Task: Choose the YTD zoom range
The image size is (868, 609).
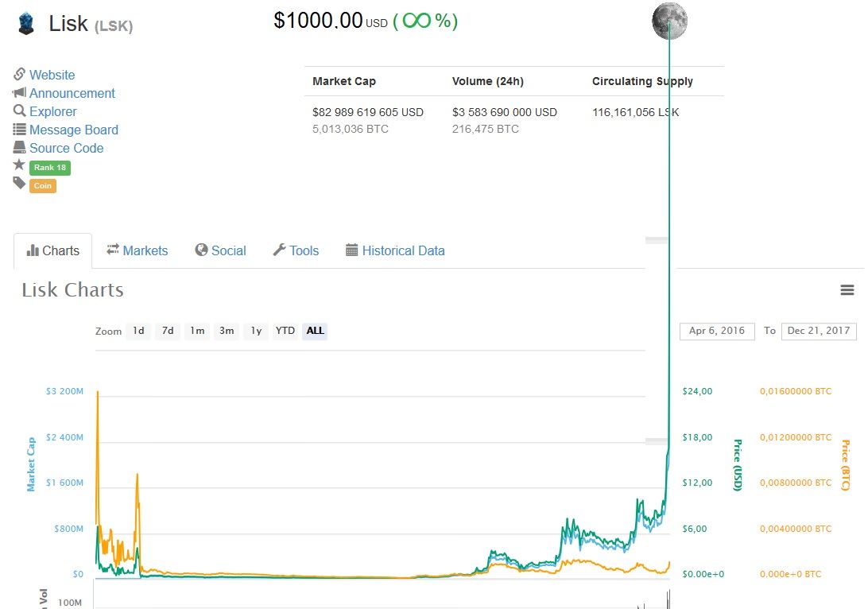Action: pos(285,331)
